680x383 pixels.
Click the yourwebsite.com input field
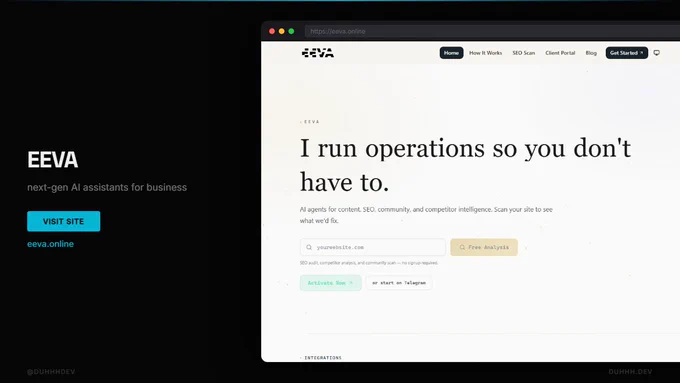pyautogui.click(x=373, y=247)
